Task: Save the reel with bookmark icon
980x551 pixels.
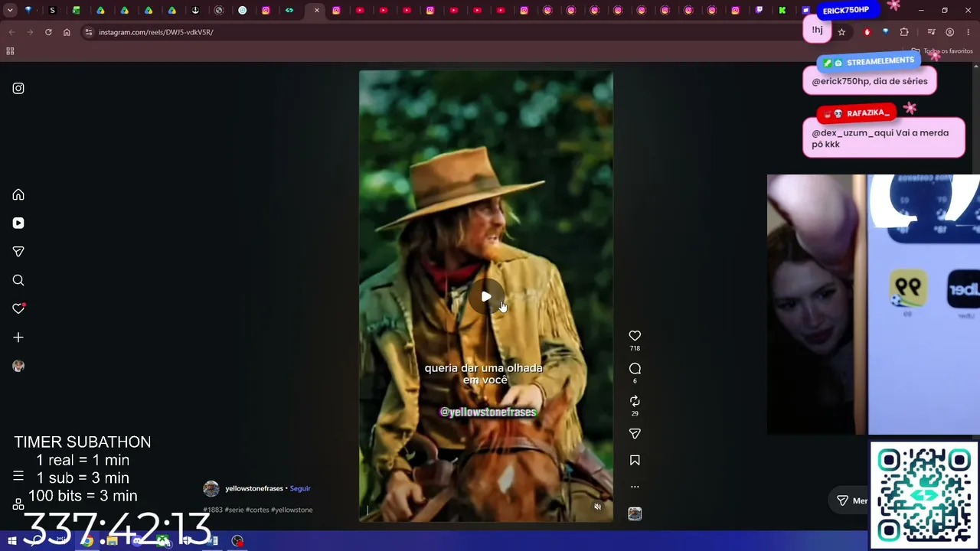Action: [x=635, y=460]
